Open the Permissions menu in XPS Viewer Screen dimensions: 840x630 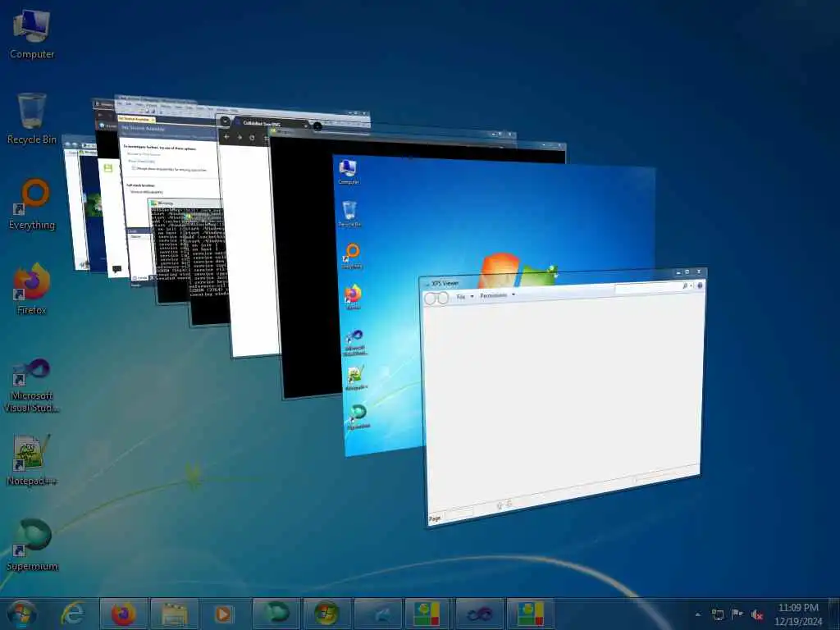point(497,295)
